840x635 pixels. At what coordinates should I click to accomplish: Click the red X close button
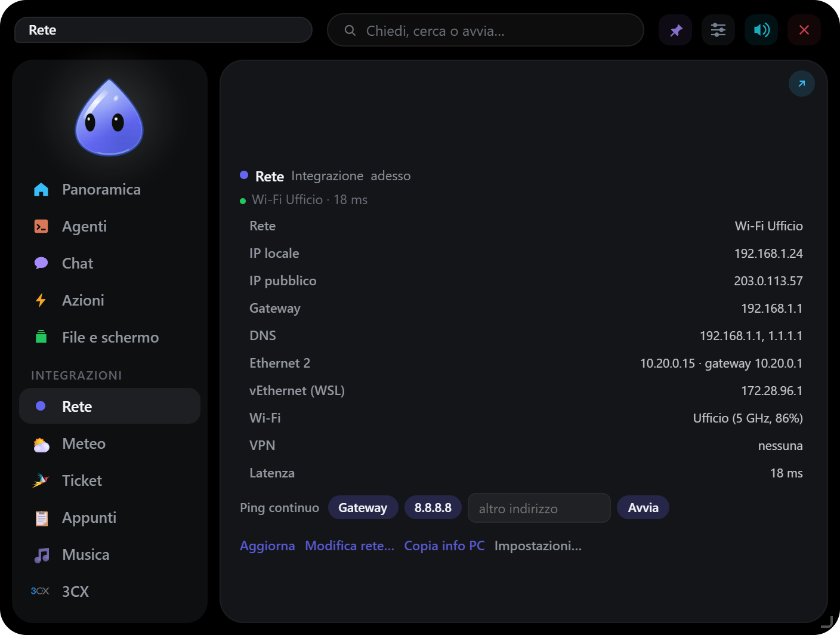804,30
